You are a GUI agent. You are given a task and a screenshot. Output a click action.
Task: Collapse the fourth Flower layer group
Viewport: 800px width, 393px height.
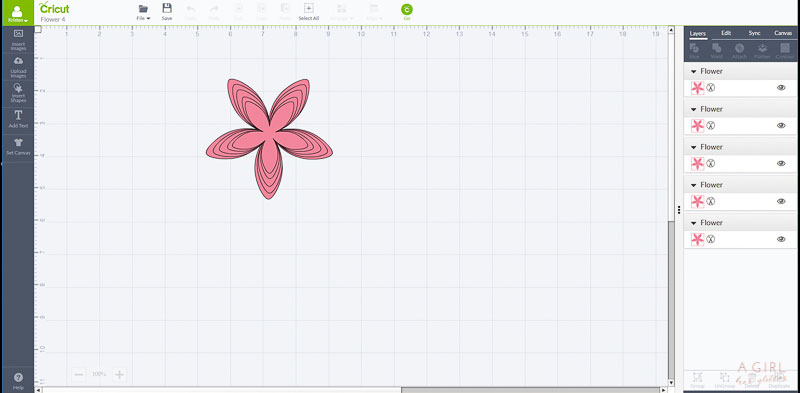coord(693,185)
